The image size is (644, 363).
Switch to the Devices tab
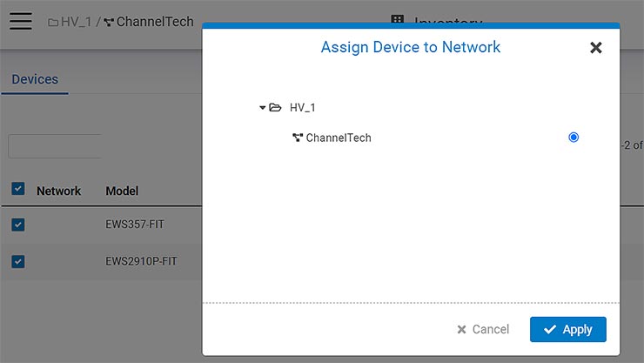point(35,79)
